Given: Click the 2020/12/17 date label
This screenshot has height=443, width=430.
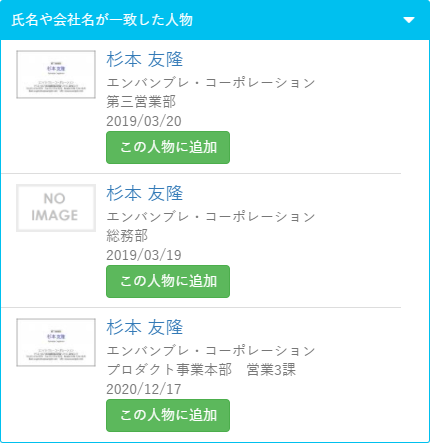Looking at the screenshot, I should coord(144,389).
